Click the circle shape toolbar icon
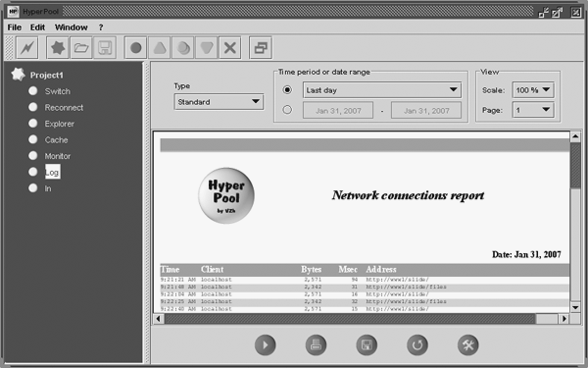Screen dimensions: 588x368 coord(136,48)
